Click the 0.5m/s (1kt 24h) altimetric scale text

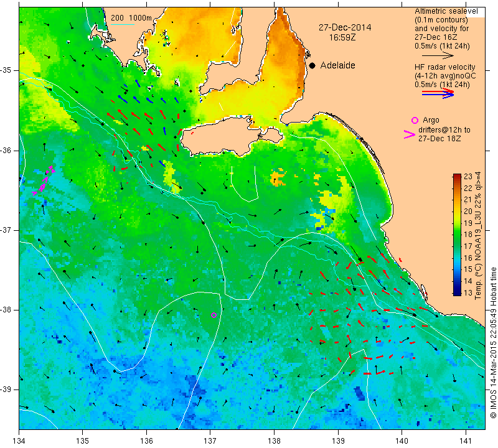[x=442, y=46]
